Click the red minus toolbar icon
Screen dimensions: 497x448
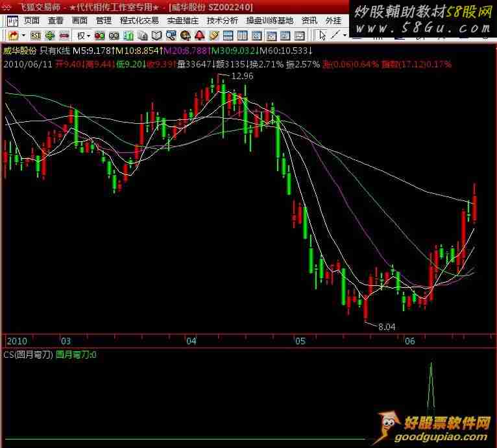(62, 35)
